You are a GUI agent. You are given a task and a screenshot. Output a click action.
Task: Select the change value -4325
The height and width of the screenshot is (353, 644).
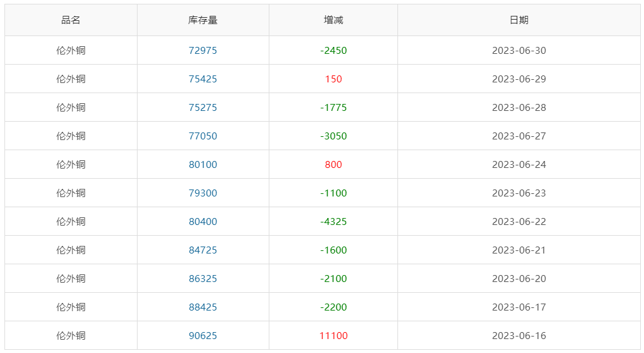333,222
